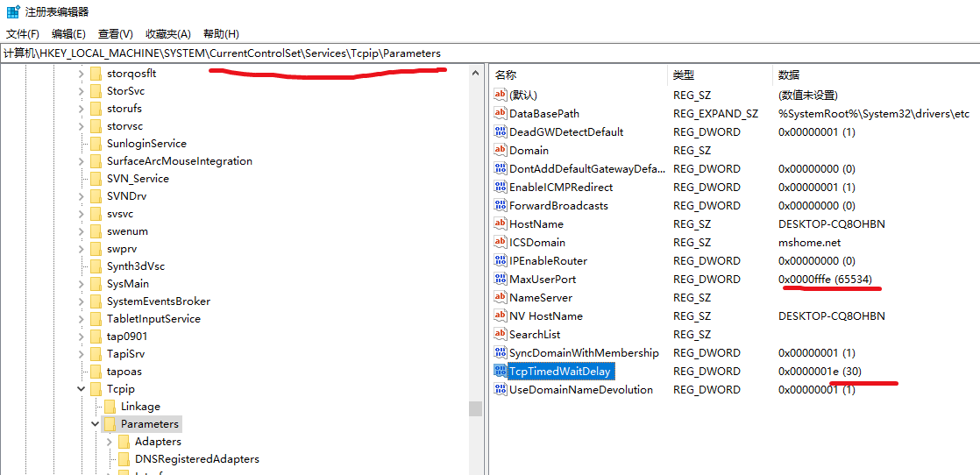The width and height of the screenshot is (980, 475).
Task: Click the SearchList string value icon
Action: tap(500, 335)
